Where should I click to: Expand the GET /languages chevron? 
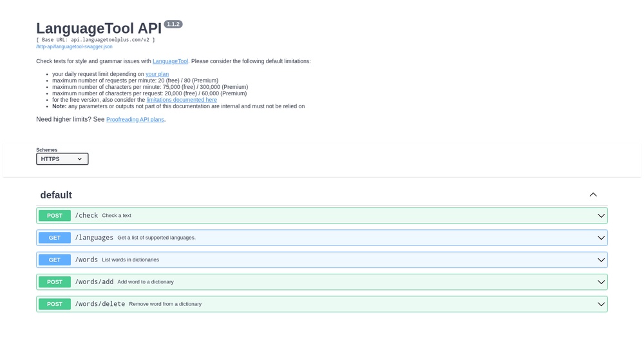[601, 238]
